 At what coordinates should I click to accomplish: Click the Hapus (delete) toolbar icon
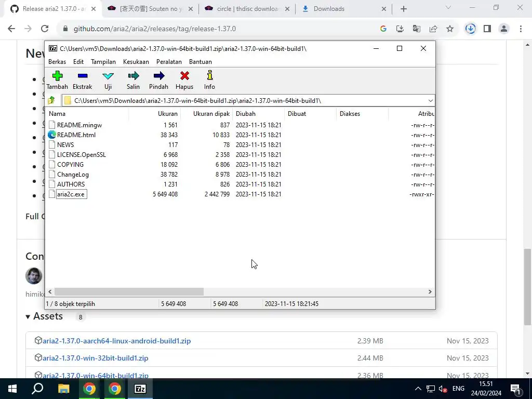(184, 76)
